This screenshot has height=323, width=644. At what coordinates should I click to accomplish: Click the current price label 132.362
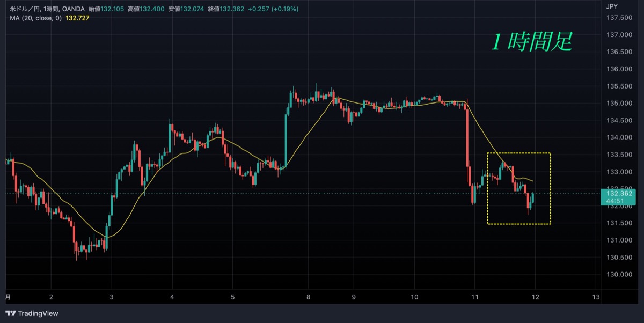(x=619, y=193)
